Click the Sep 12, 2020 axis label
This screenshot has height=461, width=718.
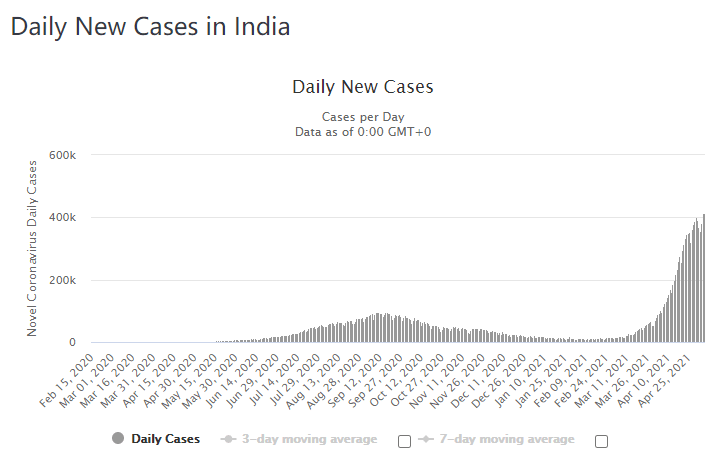(x=355, y=380)
